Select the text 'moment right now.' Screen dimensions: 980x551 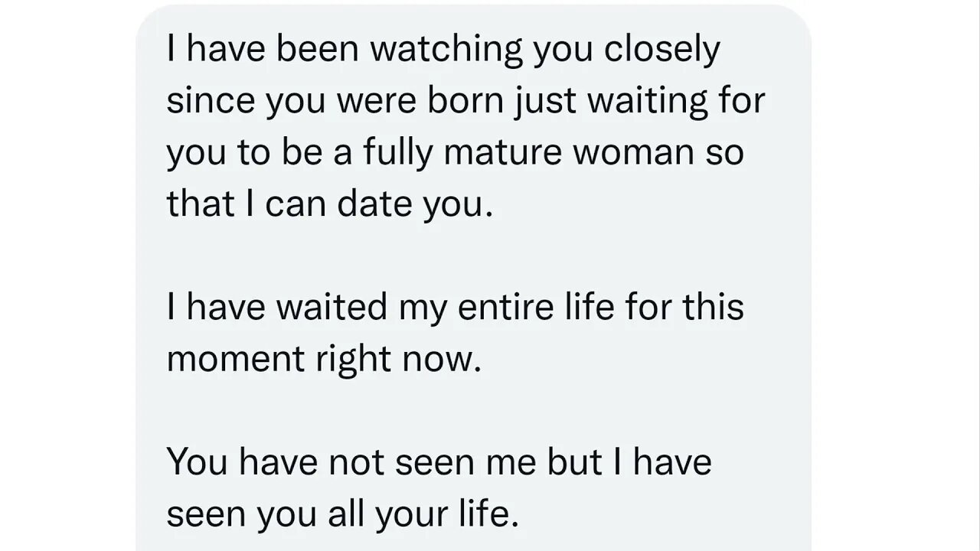point(324,359)
